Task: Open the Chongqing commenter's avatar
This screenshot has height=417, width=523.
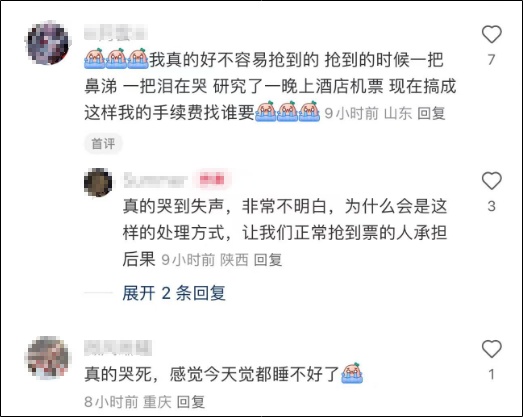Action: pyautogui.click(x=48, y=358)
